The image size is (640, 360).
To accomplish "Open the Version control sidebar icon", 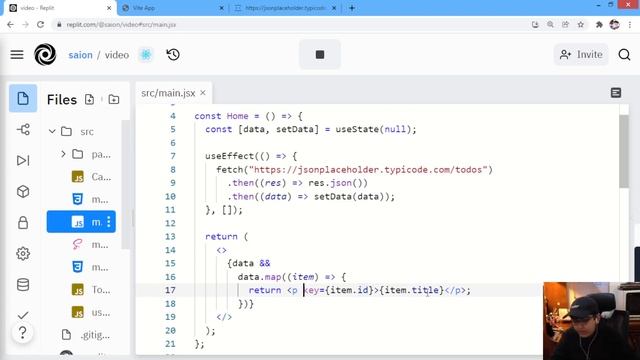I will click(x=23, y=129).
